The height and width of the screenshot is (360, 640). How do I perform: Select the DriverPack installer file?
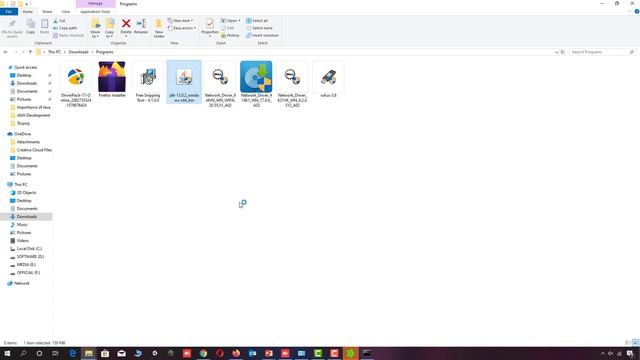click(x=76, y=84)
